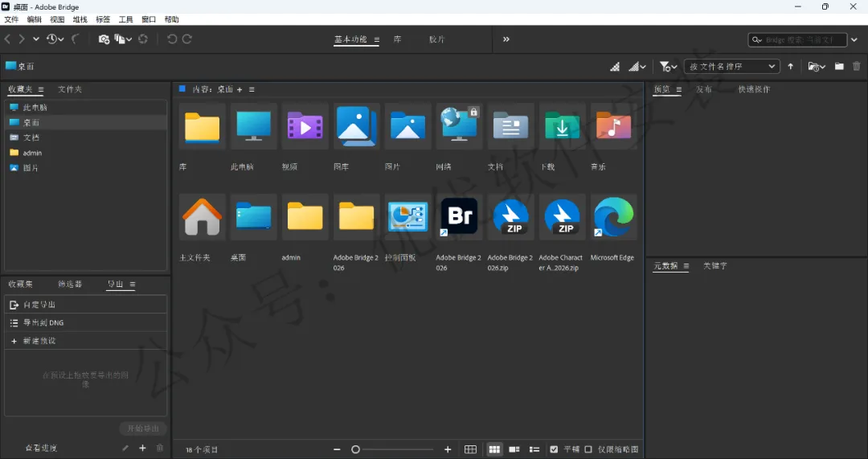
Task: Open the 工具 menu
Action: pyautogui.click(x=125, y=19)
